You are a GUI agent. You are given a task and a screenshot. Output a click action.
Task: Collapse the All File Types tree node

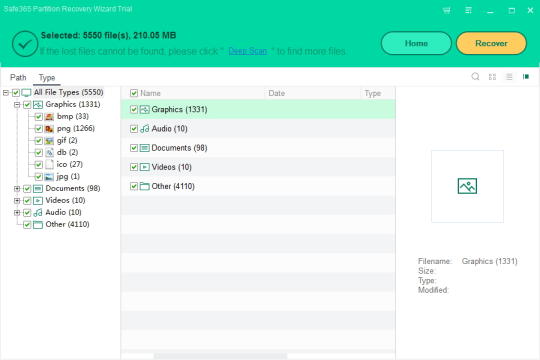[6, 93]
